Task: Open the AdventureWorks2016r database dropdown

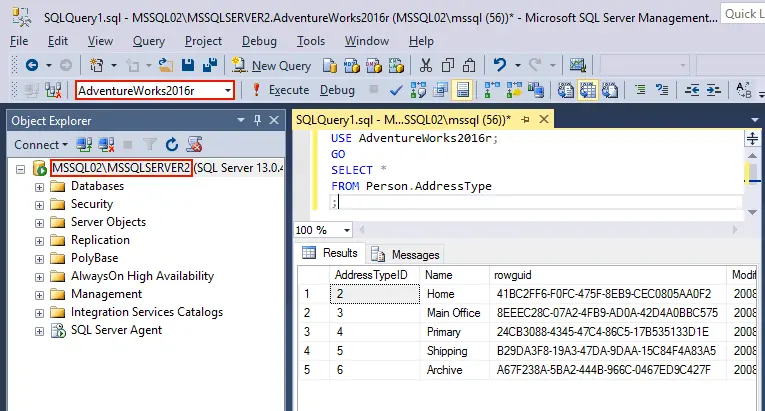Action: (x=227, y=91)
